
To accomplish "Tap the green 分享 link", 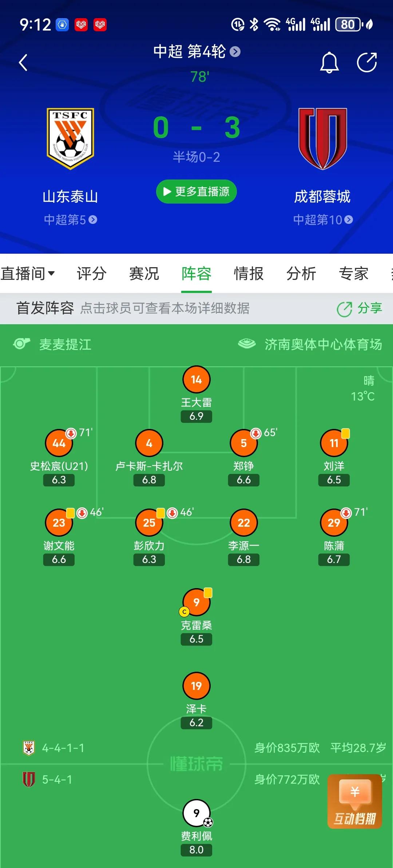I will point(360,309).
